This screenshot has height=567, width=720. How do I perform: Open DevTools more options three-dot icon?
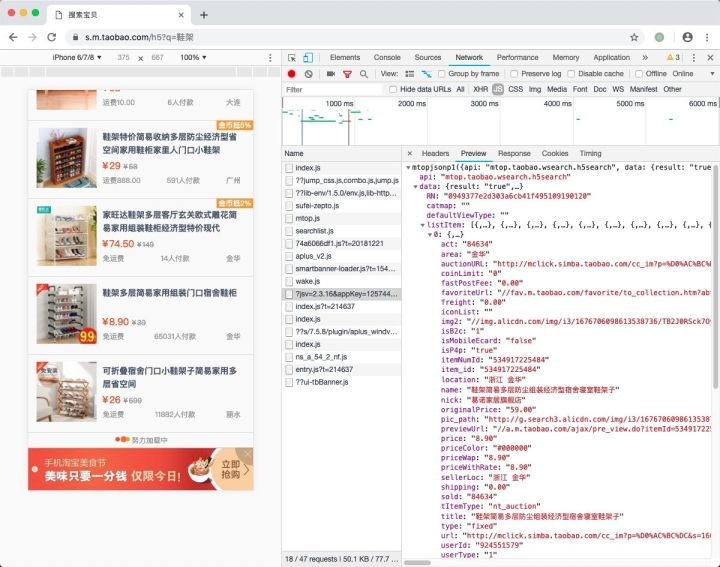pyautogui.click(x=693, y=58)
